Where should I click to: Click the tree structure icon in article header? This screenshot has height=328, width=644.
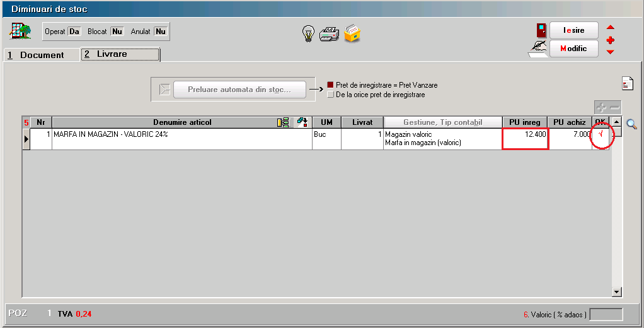284,122
